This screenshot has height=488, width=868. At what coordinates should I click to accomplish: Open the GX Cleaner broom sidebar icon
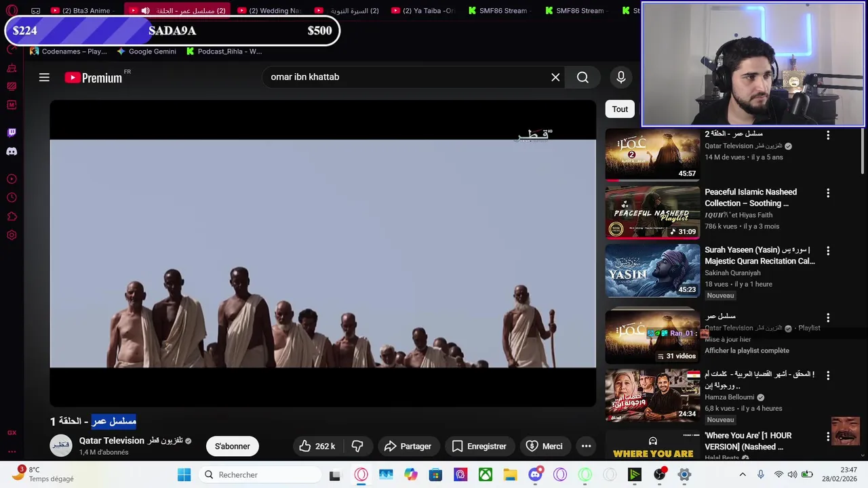(12, 68)
